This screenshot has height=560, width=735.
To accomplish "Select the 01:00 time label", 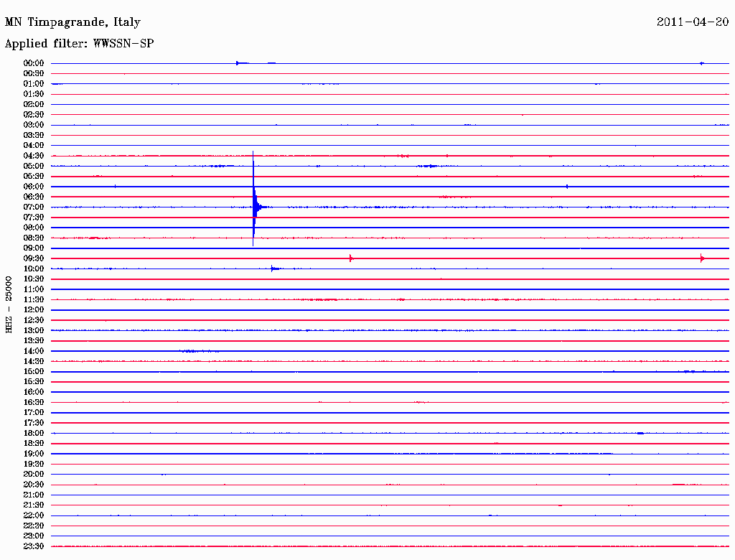I will coord(34,84).
